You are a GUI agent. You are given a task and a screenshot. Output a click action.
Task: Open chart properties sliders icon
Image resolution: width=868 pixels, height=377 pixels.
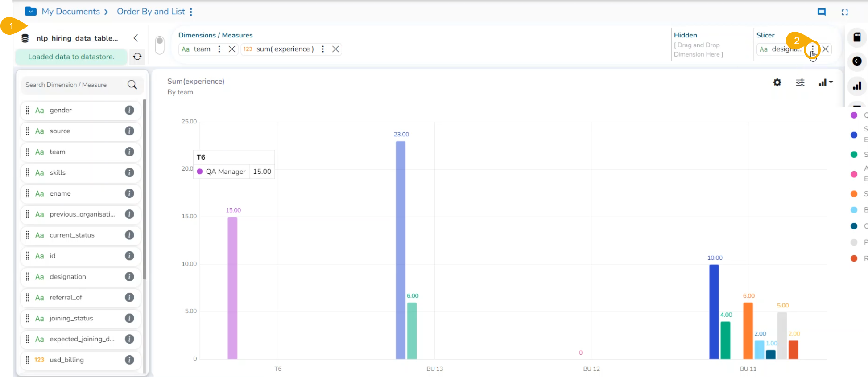tap(800, 82)
